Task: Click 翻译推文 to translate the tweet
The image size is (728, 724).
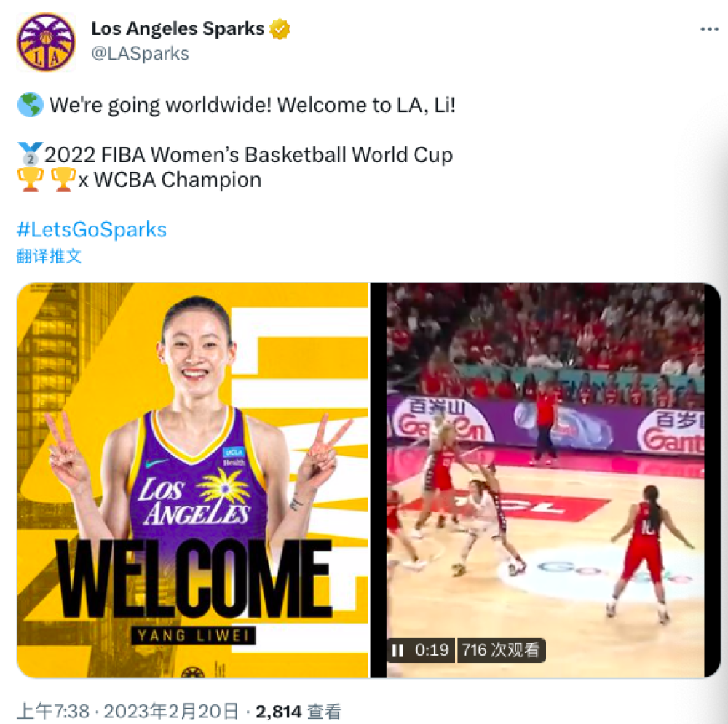Action: coord(50,255)
